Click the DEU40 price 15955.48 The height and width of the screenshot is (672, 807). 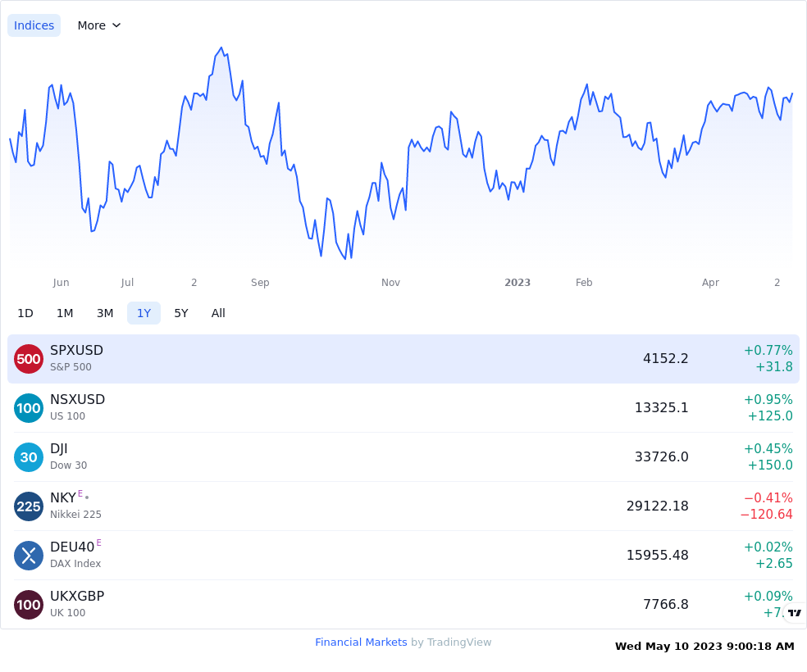tap(657, 556)
